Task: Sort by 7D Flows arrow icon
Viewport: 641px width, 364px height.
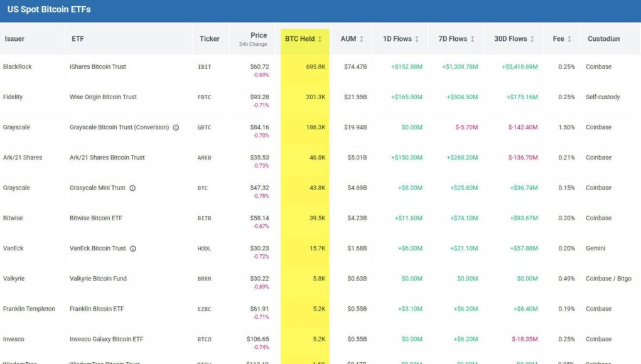Action: tap(472, 39)
